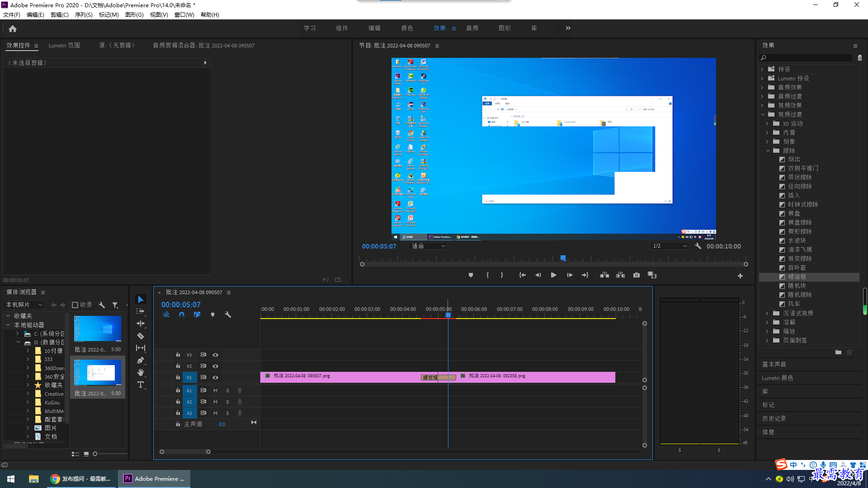Select the Track Select Forward tool
Viewport: 868px width, 488px height.
tap(141, 311)
